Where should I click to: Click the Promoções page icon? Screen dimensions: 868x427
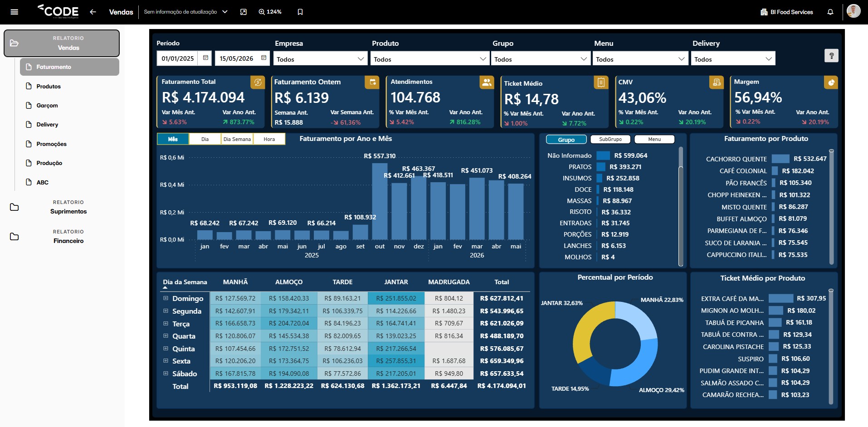[x=29, y=144]
